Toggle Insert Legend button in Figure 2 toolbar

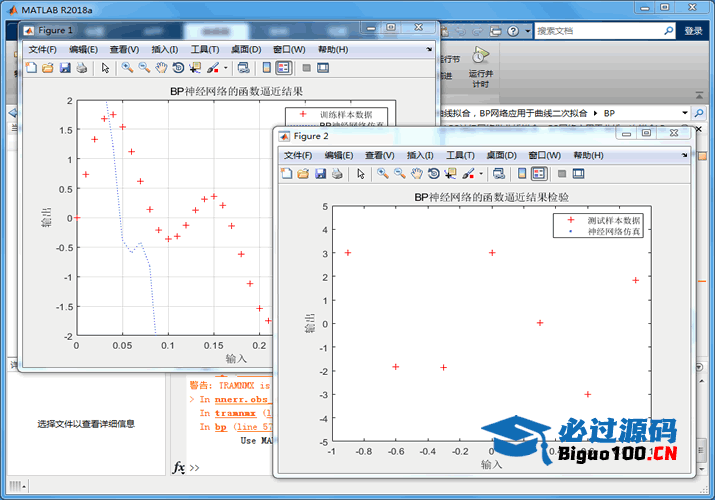538,174
